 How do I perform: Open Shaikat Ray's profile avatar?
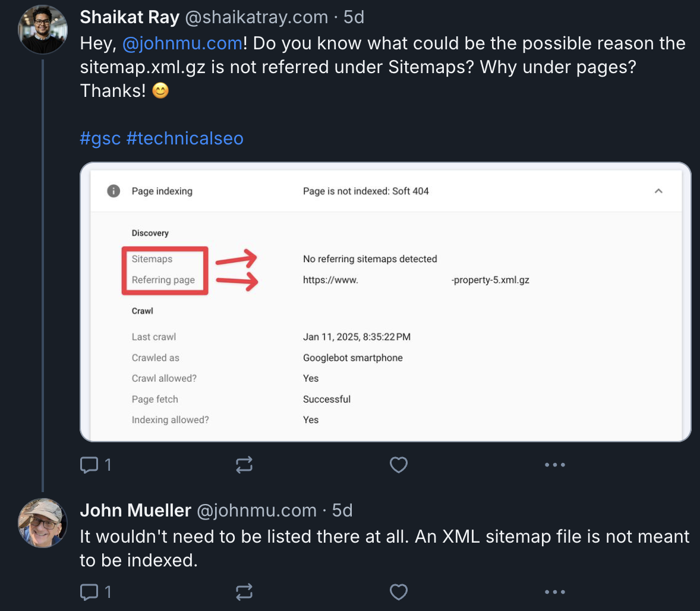[x=43, y=30]
